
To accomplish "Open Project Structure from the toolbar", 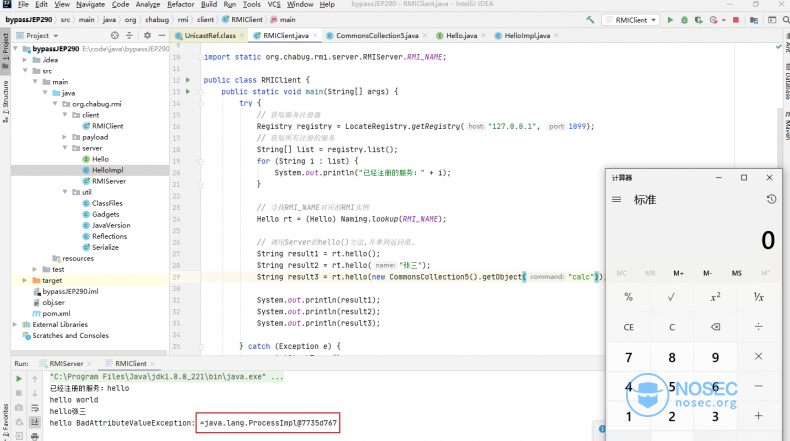I will click(x=754, y=20).
